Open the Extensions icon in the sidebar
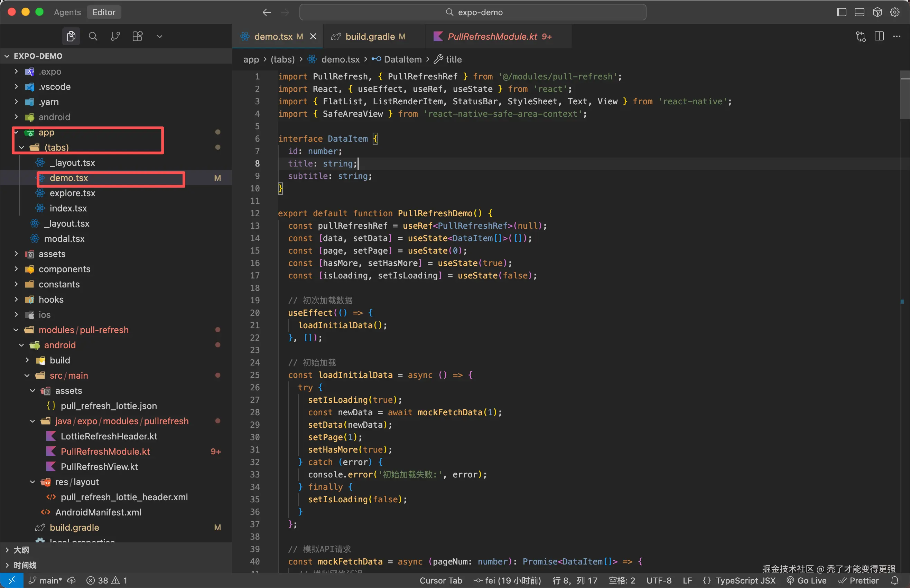The width and height of the screenshot is (910, 588). click(138, 36)
